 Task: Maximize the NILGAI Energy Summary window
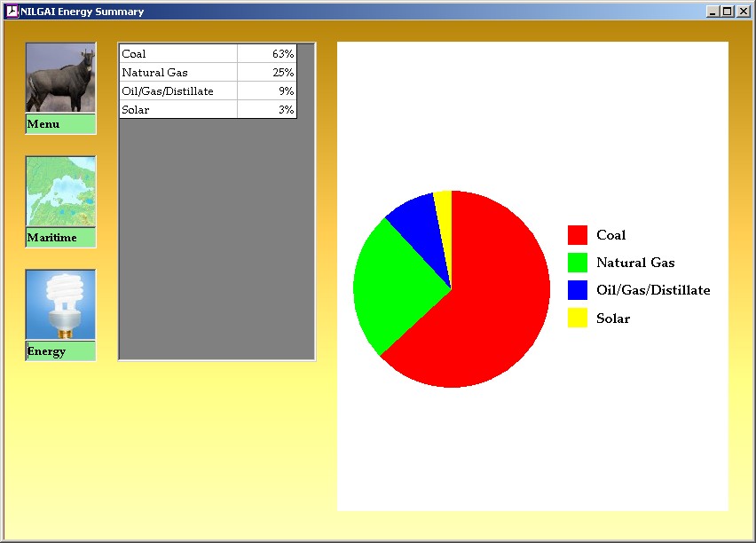pos(728,12)
